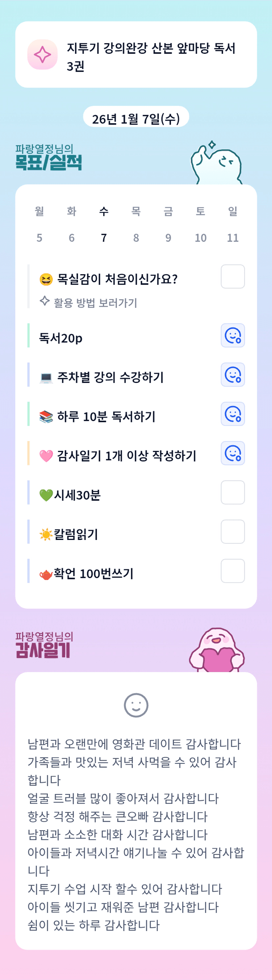Select Thursday the 8th in the week calendar
Image resolution: width=272 pixels, height=980 pixels.
tap(136, 238)
